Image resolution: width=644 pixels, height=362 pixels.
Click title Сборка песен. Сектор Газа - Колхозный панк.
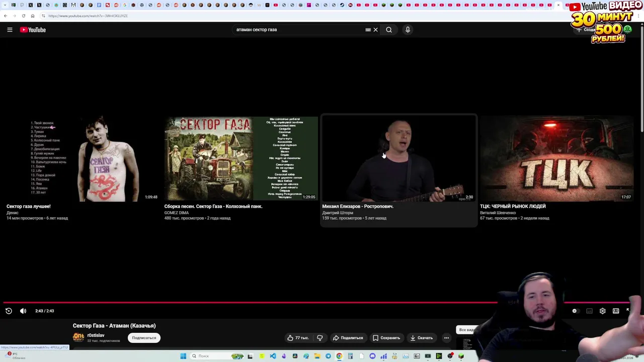click(213, 206)
